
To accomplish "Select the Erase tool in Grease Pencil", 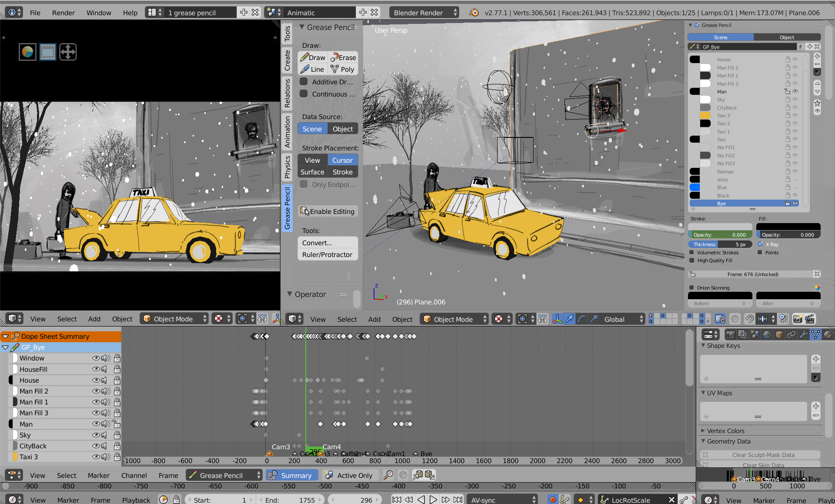I will [x=343, y=56].
